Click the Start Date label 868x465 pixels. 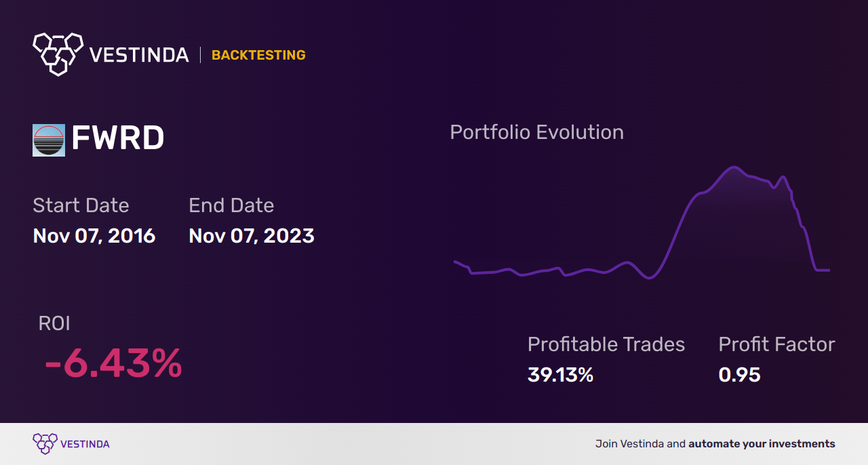pos(81,205)
